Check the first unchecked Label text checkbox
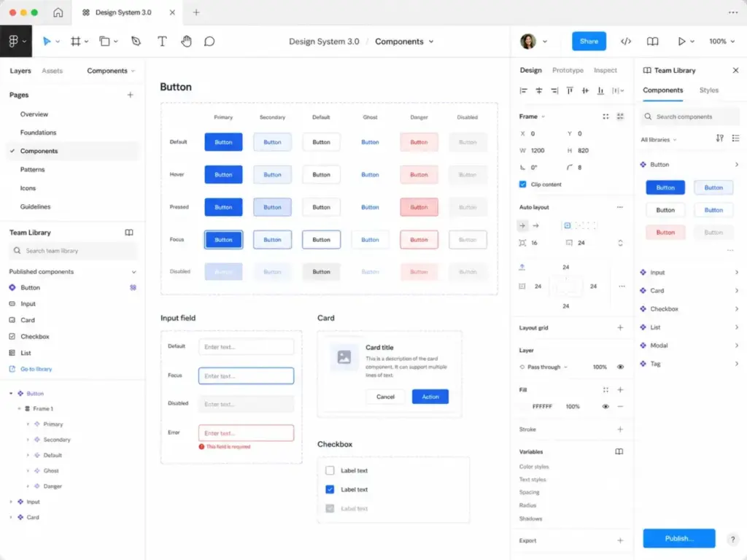747x560 pixels. [x=330, y=470]
